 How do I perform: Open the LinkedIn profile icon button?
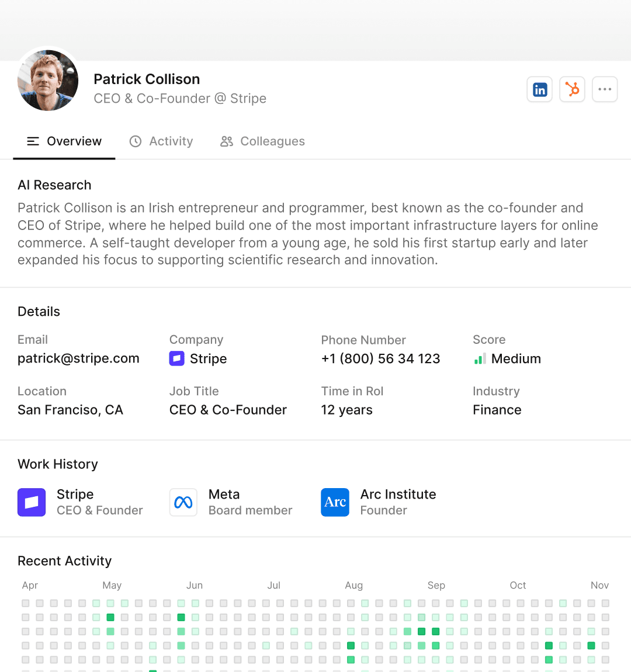click(x=540, y=89)
